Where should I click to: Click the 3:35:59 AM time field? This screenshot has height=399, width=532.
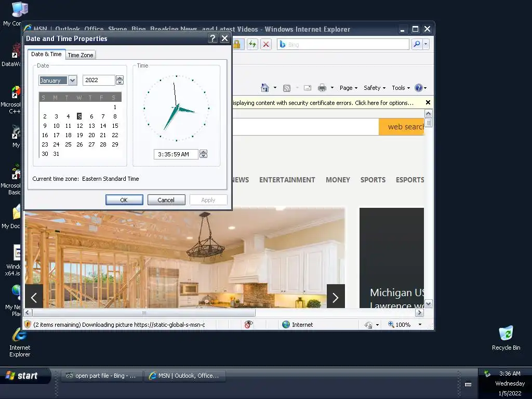(176, 154)
